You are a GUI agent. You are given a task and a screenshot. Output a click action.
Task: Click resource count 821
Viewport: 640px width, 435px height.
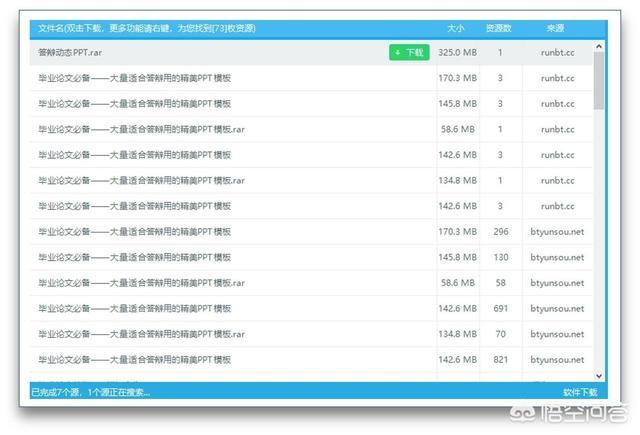(x=501, y=360)
